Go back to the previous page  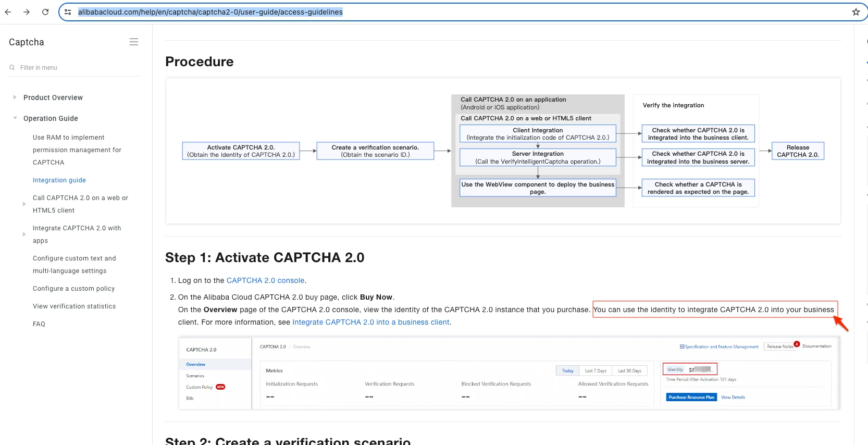8,12
